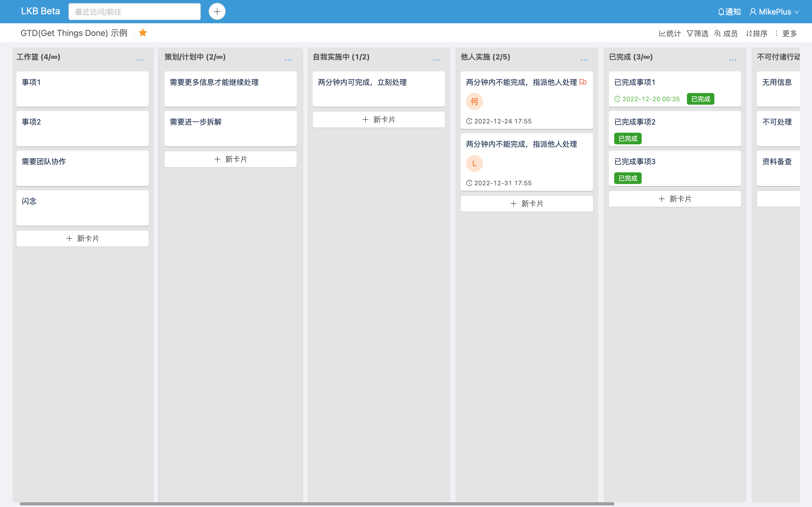This screenshot has width=812, height=507.
Task: Click the GTD(Get Things Done) 示例 board title
Action: pos(74,33)
